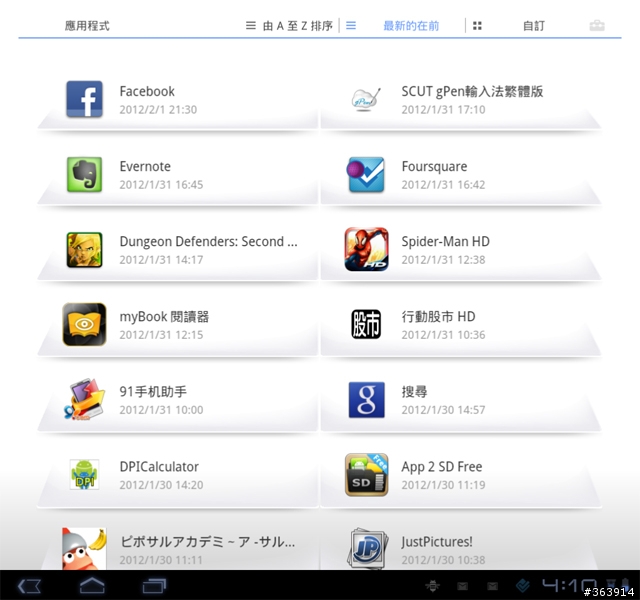Tap the date 2012/2/1 21:30
Viewport: 640px width, 600px height.
click(158, 109)
